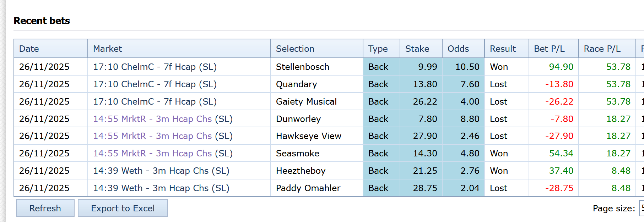
Task: Click the Selection column header
Action: click(x=295, y=49)
